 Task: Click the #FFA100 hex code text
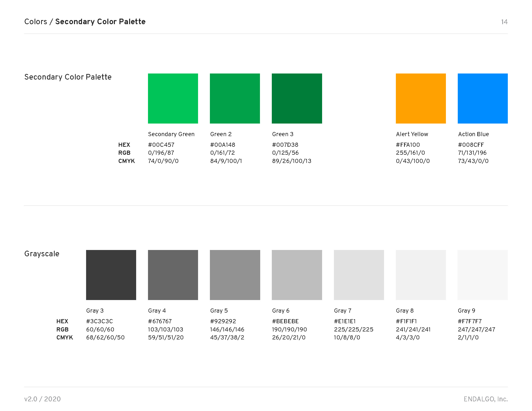(x=407, y=145)
